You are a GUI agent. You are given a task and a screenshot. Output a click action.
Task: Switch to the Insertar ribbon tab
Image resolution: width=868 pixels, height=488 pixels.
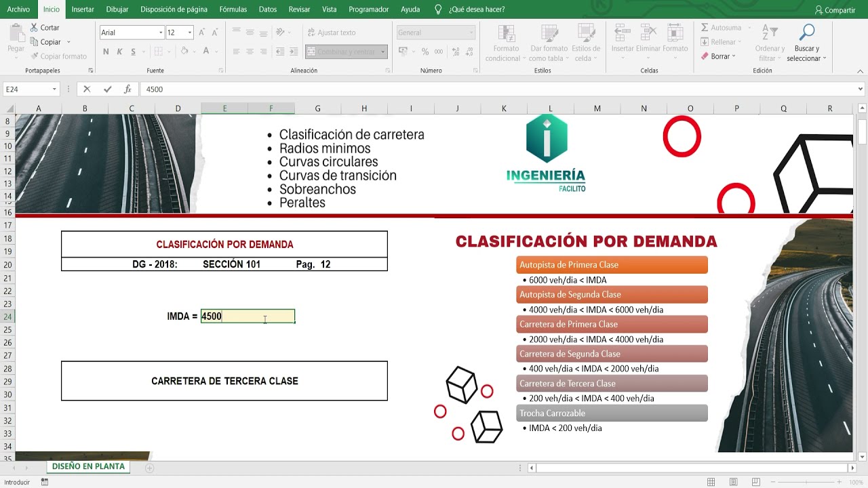[83, 9]
